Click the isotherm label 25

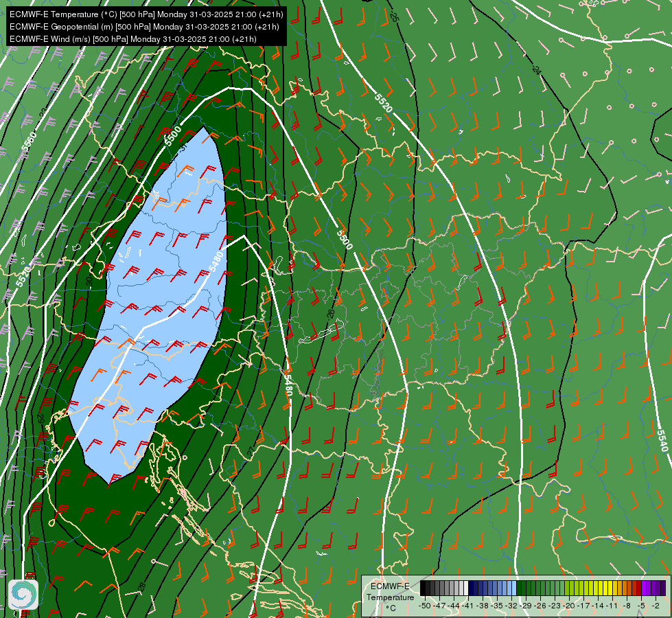394,16
